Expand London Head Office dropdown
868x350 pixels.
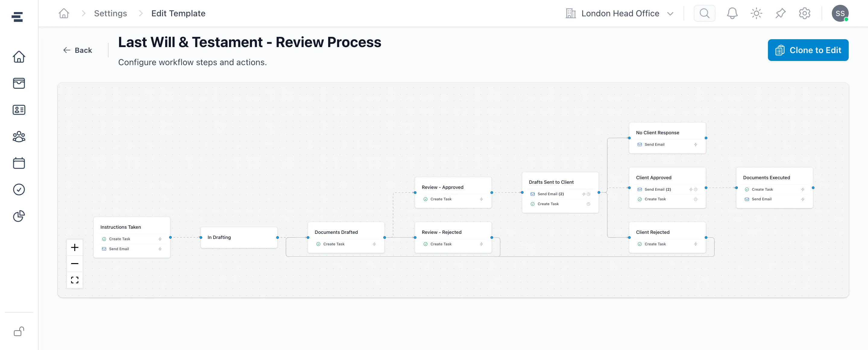619,14
